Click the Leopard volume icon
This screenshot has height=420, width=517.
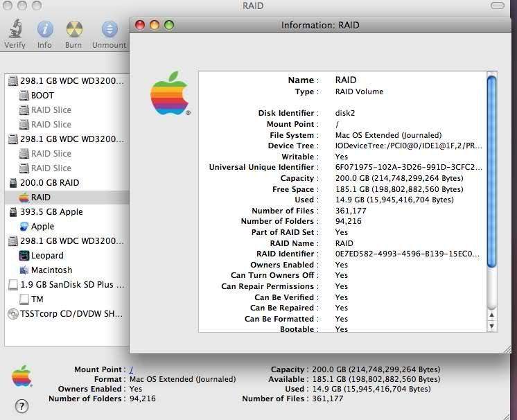pyautogui.click(x=24, y=255)
